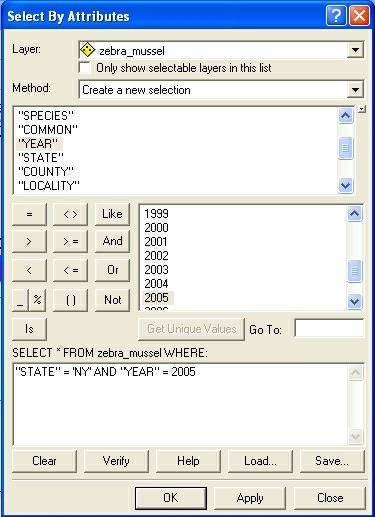Click the small expander arrow beside fields list
The height and width of the screenshot is (517, 375).
tap(362, 109)
